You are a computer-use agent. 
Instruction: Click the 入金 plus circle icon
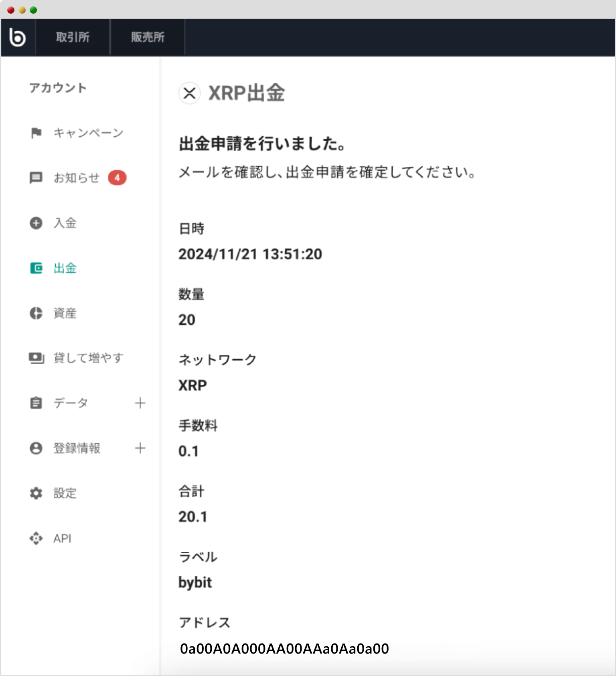pyautogui.click(x=36, y=223)
